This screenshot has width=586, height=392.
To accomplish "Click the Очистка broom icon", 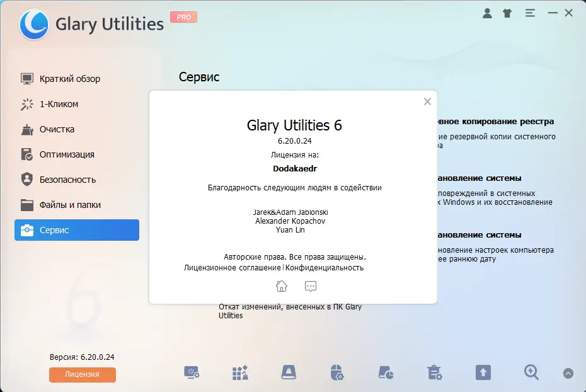I will pos(27,129).
